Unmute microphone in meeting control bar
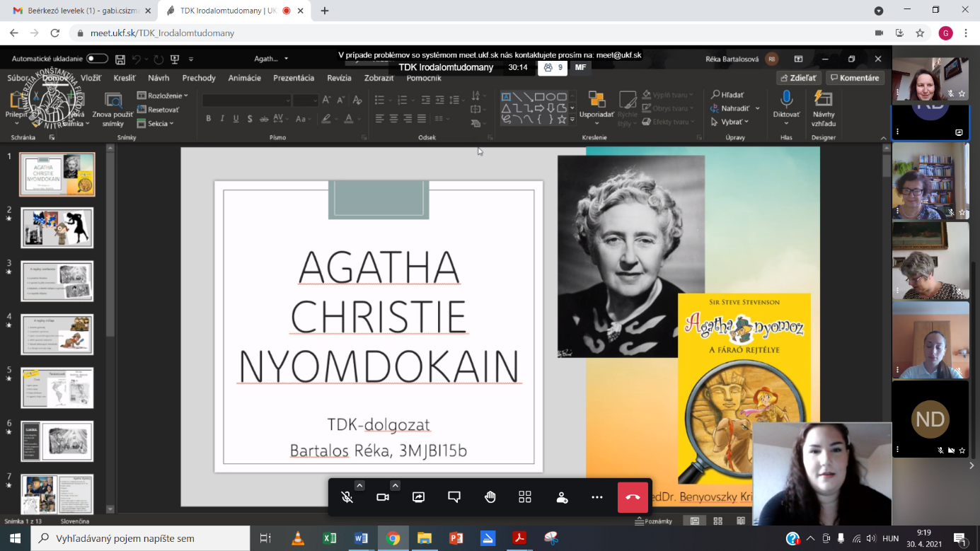The width and height of the screenshot is (980, 551). [x=347, y=497]
